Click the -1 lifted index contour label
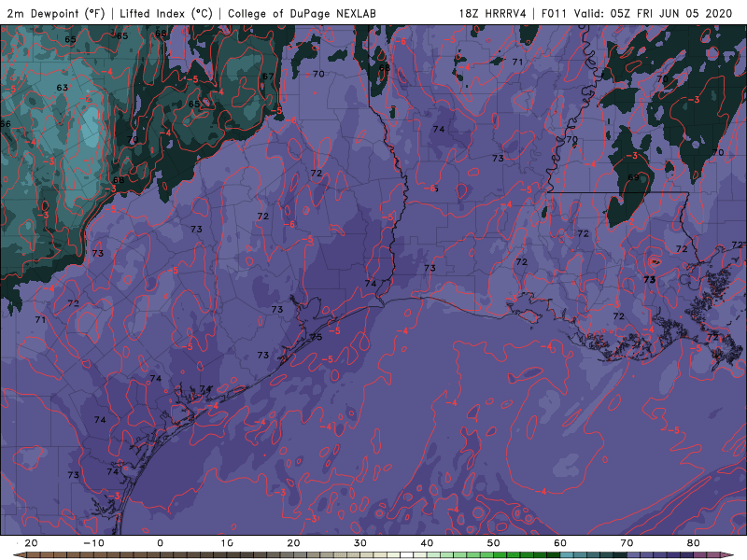Image resolution: width=747 pixels, height=560 pixels. (89, 161)
